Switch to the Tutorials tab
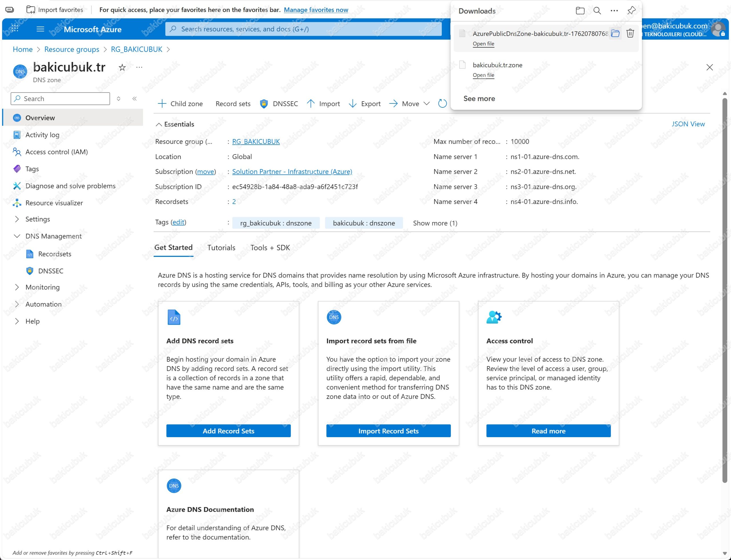 pos(221,248)
